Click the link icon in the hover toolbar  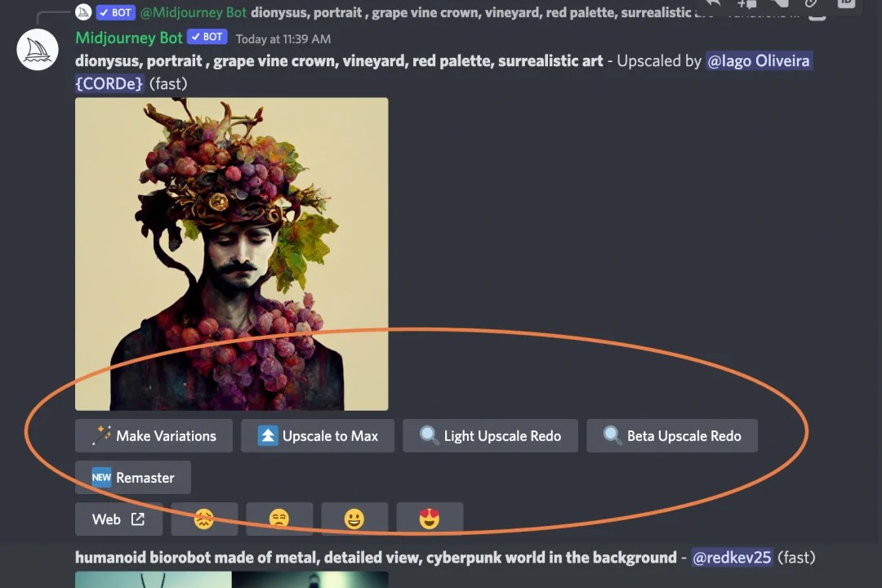(x=814, y=5)
